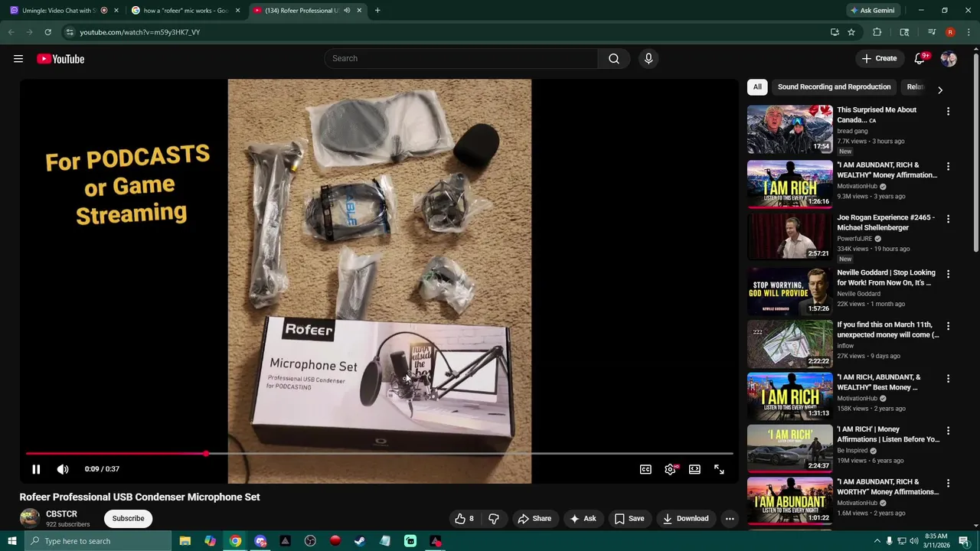Mute the video player volume
Viewport: 980px width, 551px height.
(x=63, y=469)
